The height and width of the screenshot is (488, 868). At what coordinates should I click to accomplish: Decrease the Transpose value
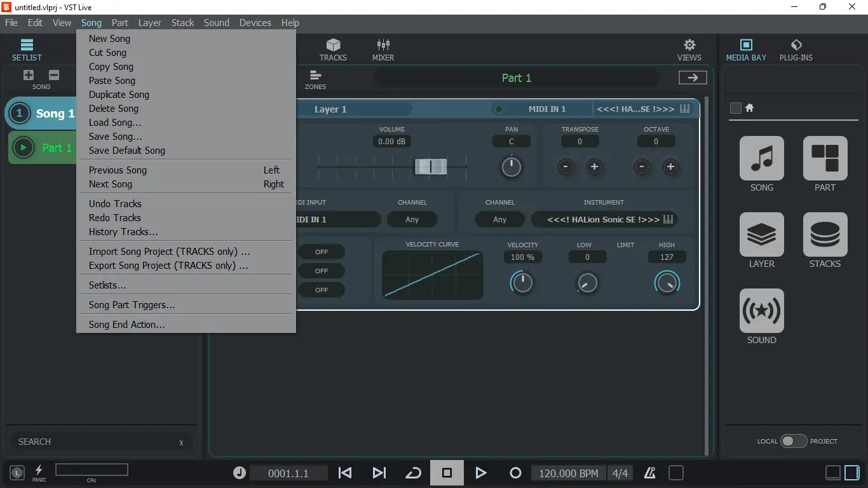[x=566, y=167]
